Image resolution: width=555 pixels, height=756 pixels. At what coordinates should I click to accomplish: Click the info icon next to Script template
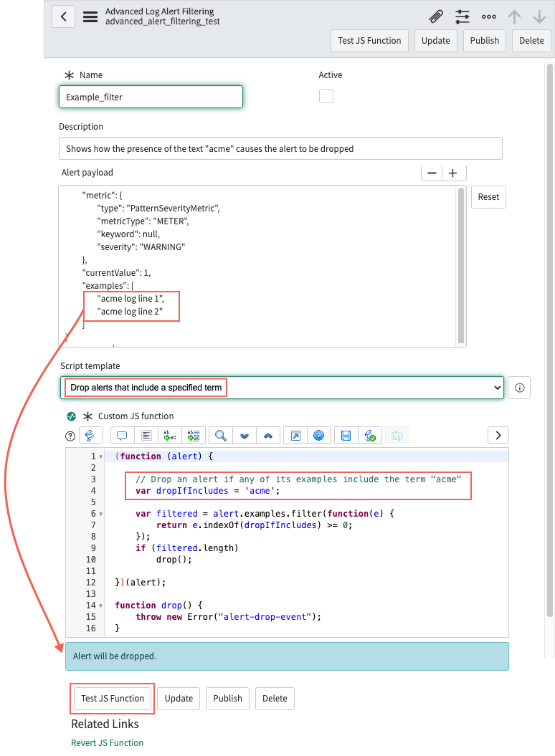click(520, 388)
